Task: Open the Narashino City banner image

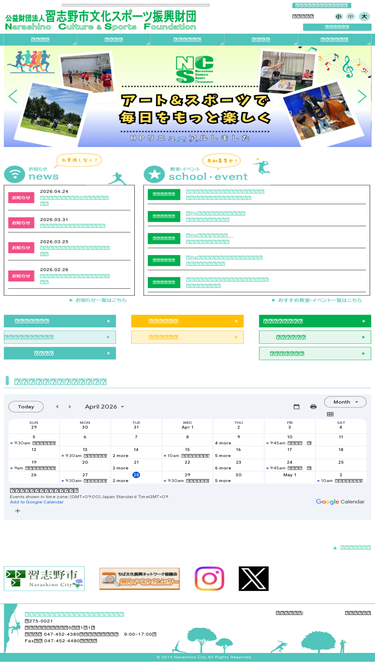Action: (x=44, y=579)
